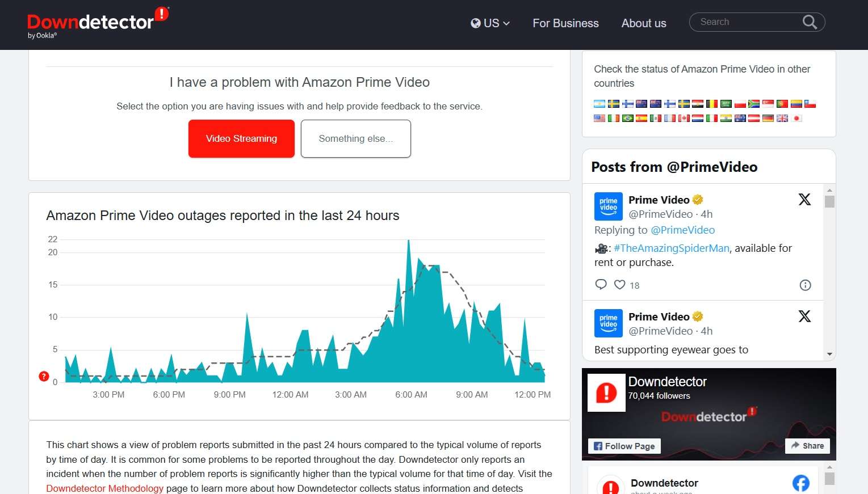
Task: Select the France flag
Action: tap(670, 118)
